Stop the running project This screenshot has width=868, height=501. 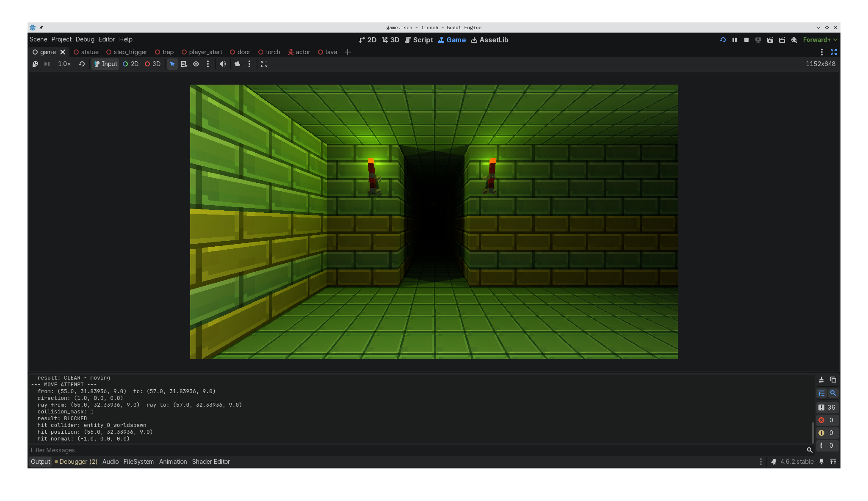click(746, 40)
